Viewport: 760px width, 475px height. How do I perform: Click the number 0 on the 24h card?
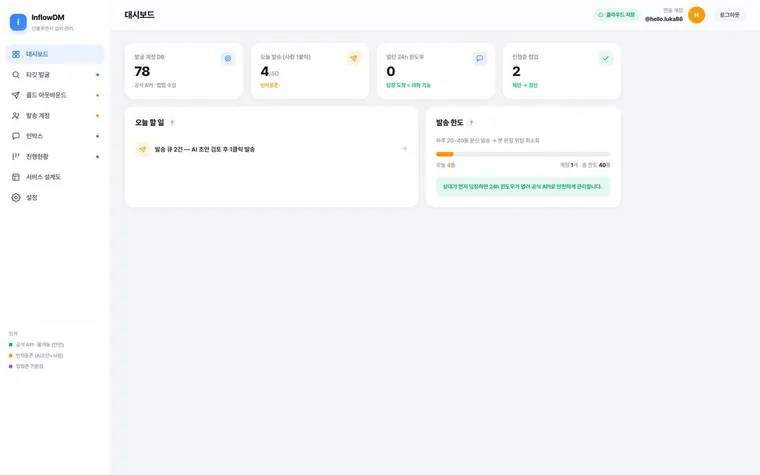point(391,71)
